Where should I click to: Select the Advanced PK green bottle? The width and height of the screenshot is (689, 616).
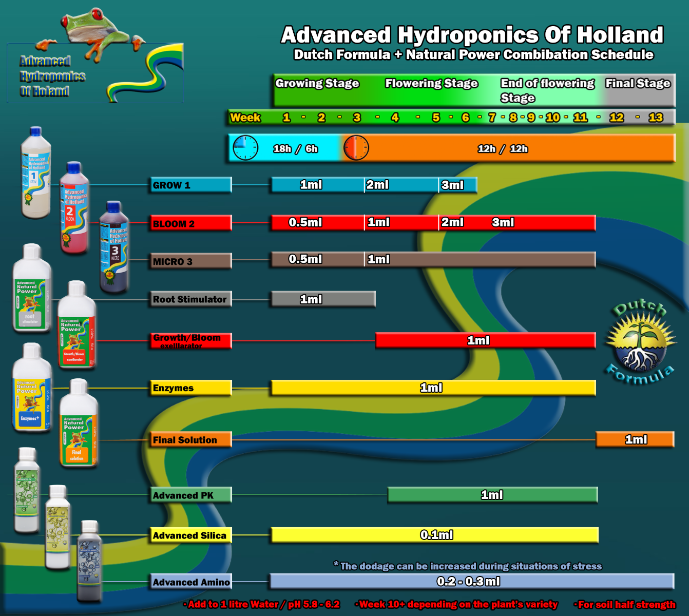[x=27, y=490]
